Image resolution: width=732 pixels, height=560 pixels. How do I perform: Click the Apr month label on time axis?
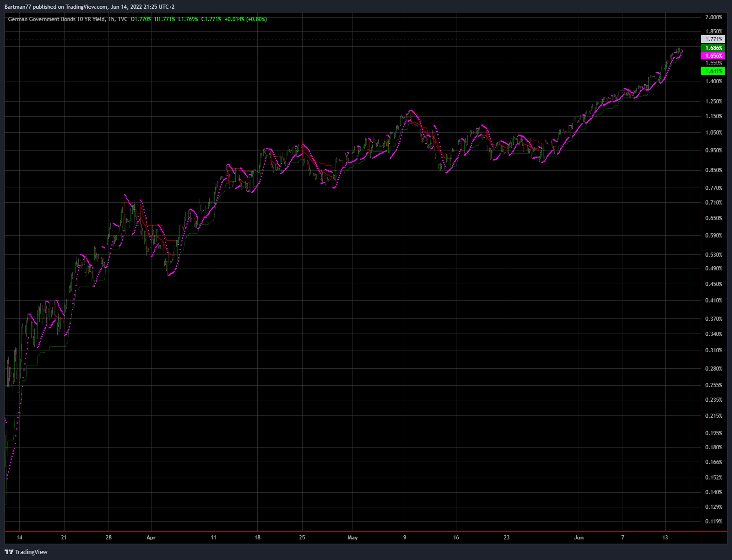point(151,538)
